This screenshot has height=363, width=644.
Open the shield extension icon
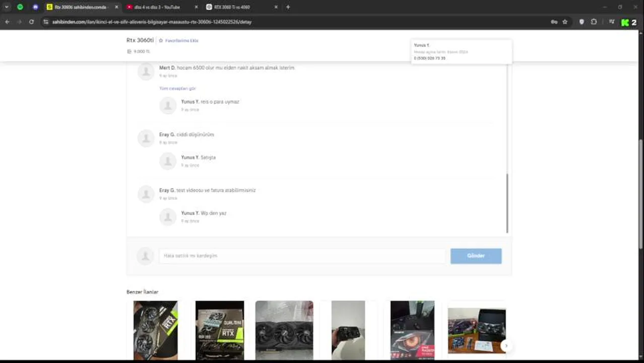[582, 22]
